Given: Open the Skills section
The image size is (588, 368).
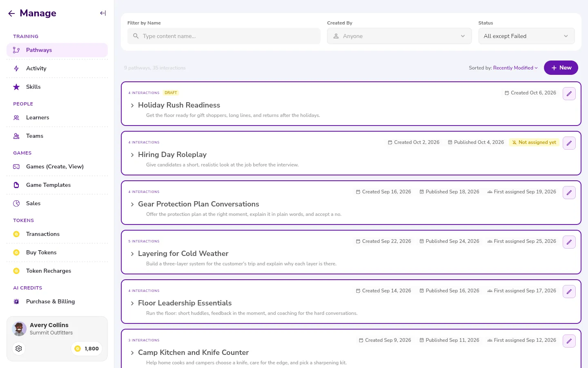Looking at the screenshot, I should tap(57, 87).
